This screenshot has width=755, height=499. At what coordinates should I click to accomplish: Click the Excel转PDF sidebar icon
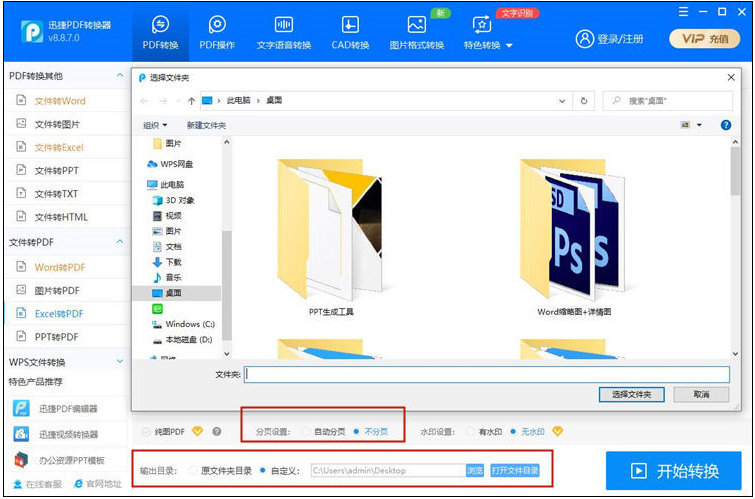(x=21, y=313)
